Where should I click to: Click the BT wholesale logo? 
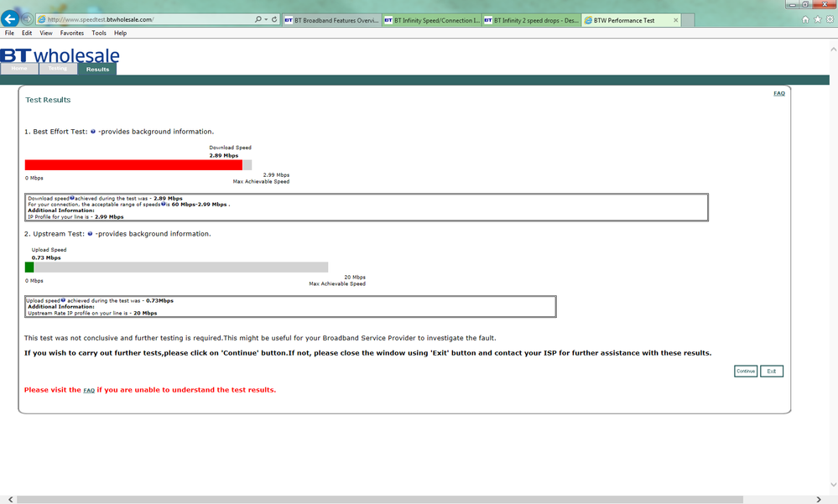(x=60, y=55)
